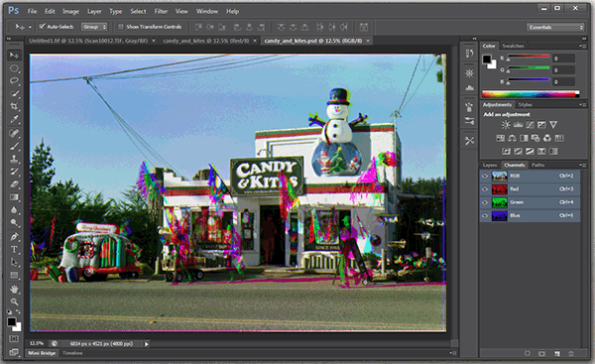This screenshot has height=364, width=595.
Task: Select the Pen tool
Action: click(14, 237)
